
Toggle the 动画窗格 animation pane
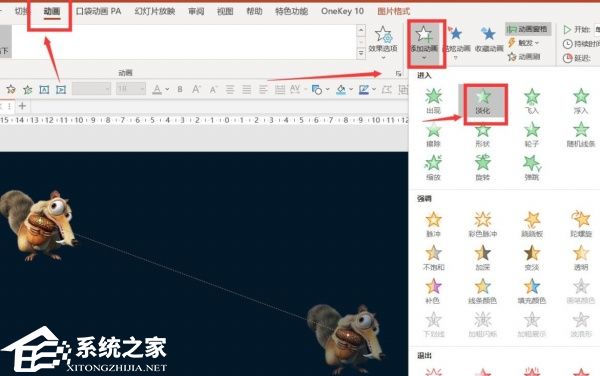click(528, 29)
